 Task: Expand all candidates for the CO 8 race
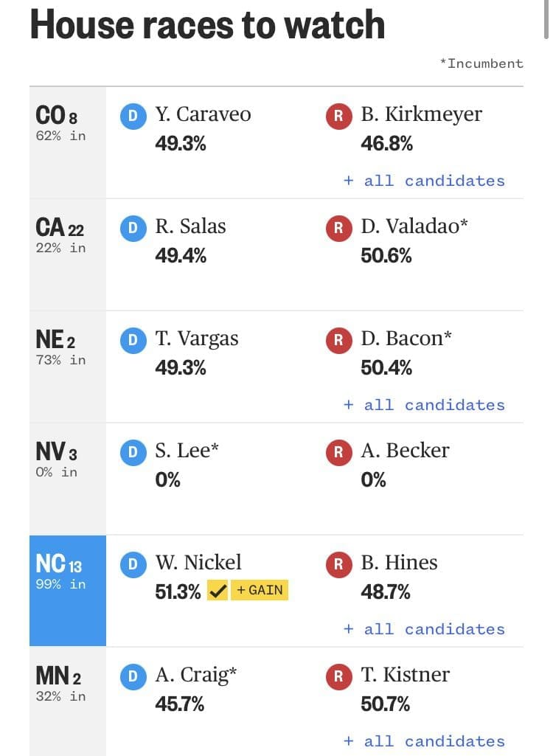(x=424, y=181)
